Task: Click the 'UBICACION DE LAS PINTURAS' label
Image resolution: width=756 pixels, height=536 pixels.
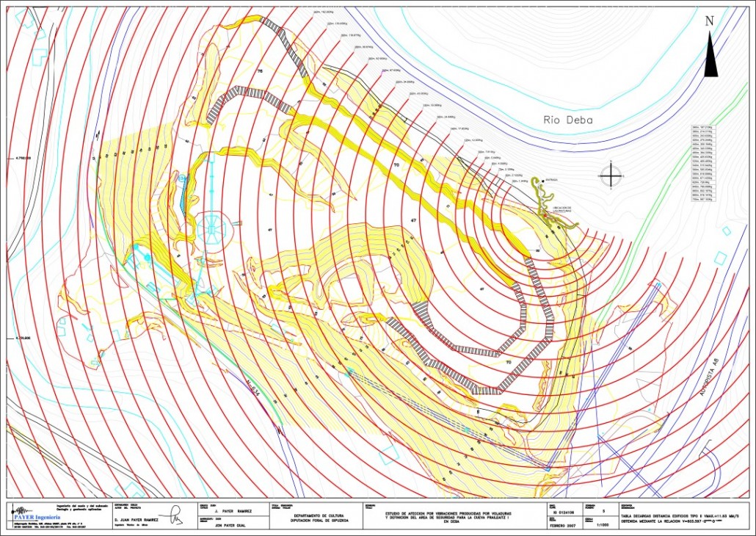Action: pos(561,209)
